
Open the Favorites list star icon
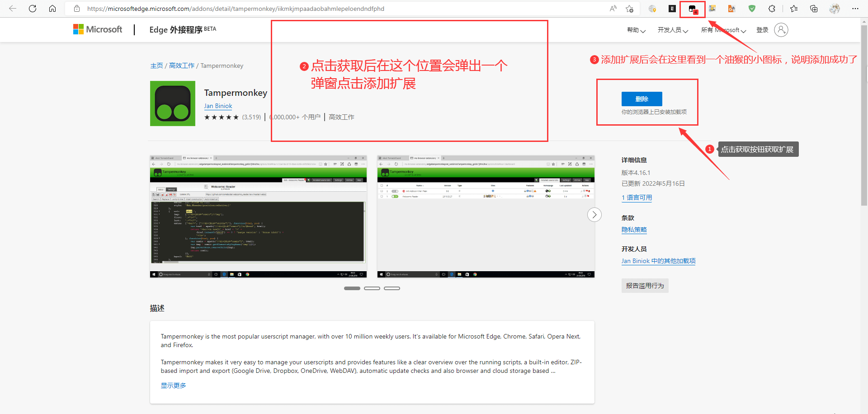click(794, 9)
